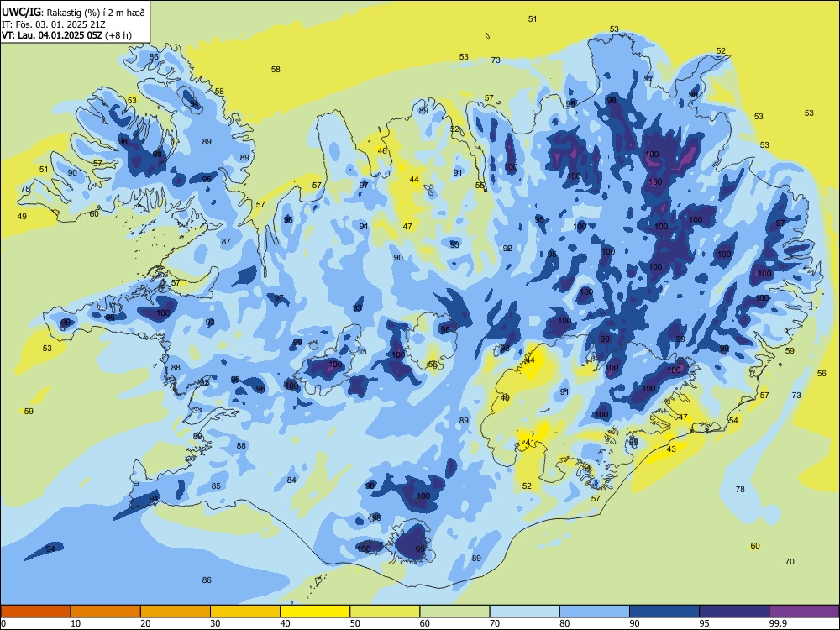Select the low humidity value '46'
Image resolution: width=840 pixels, height=630 pixels.
pos(382,151)
